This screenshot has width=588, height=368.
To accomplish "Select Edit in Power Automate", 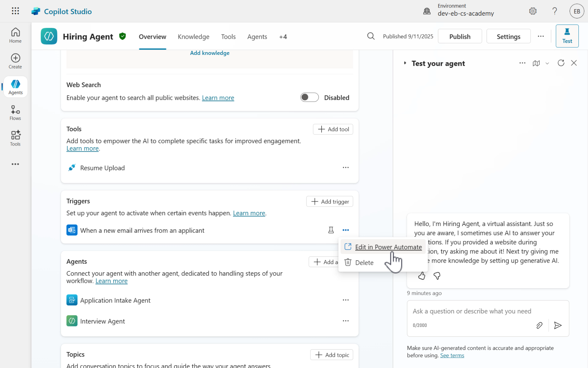I will pyautogui.click(x=388, y=247).
